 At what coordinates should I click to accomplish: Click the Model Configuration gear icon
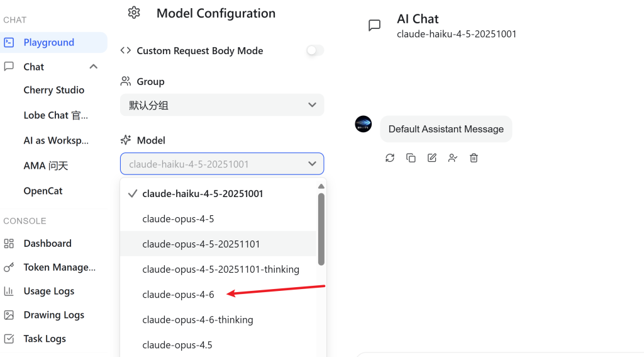click(x=134, y=13)
